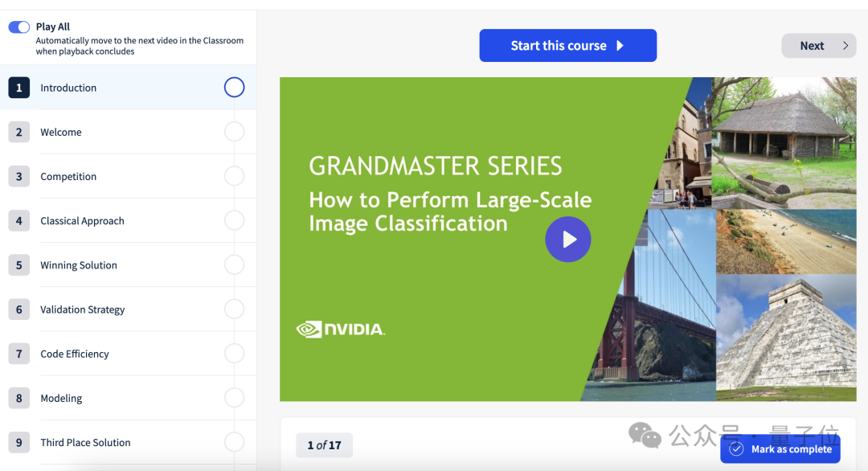This screenshot has height=471, width=868.
Task: Select lesson number 9 badge
Action: (x=18, y=442)
